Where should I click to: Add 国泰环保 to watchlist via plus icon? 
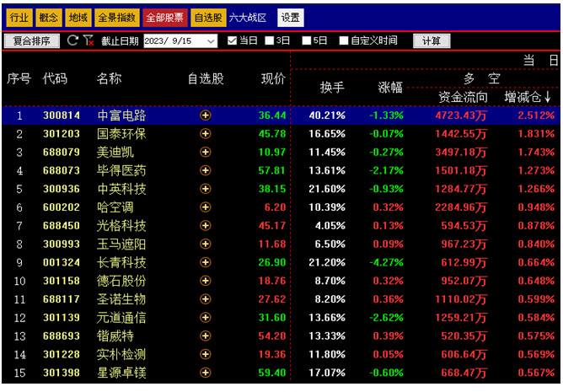point(206,134)
